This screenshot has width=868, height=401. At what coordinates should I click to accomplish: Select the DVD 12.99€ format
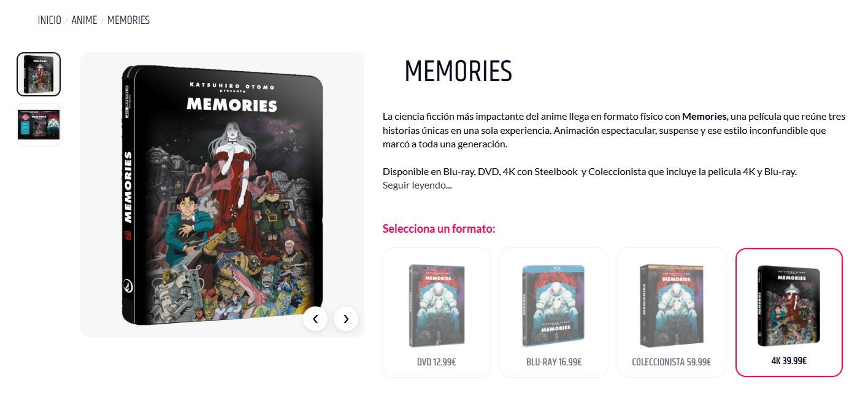tap(436, 362)
